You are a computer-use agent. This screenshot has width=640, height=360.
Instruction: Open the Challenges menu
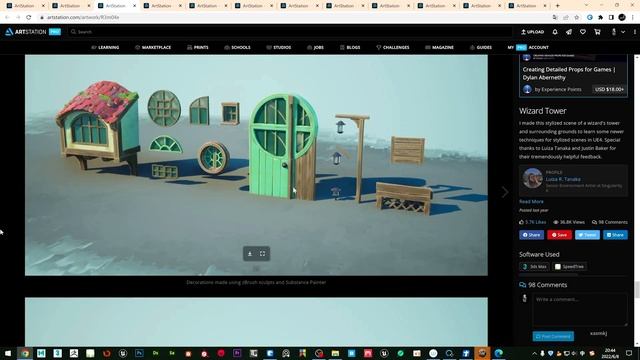click(393, 47)
